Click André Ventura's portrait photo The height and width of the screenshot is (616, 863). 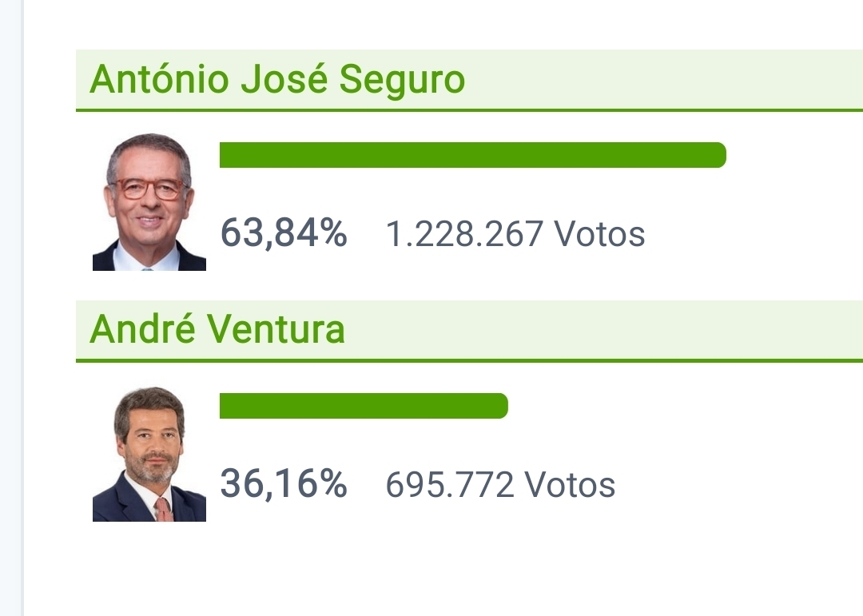[x=149, y=454]
